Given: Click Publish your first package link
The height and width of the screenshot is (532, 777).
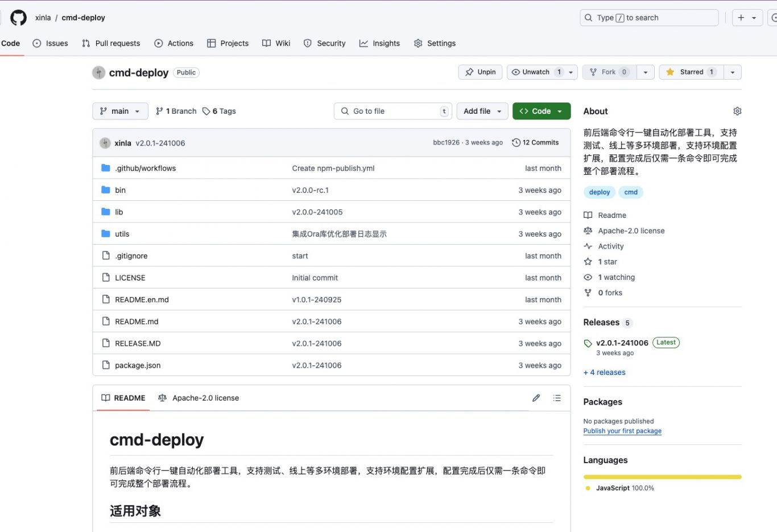Looking at the screenshot, I should pyautogui.click(x=622, y=431).
